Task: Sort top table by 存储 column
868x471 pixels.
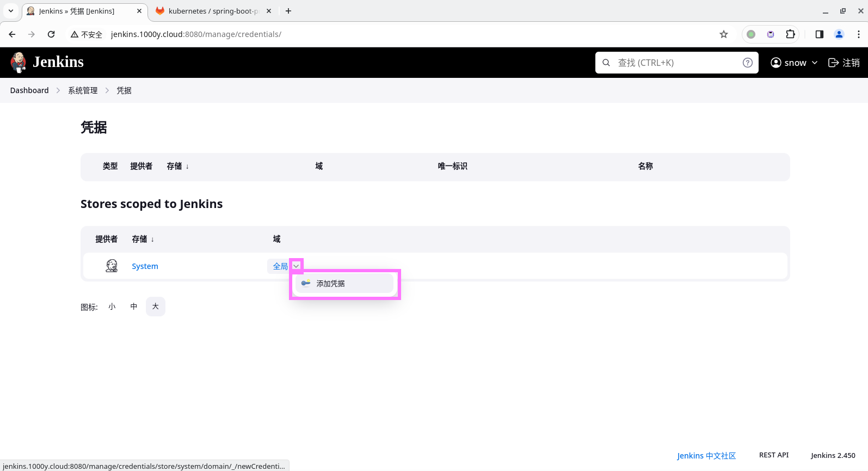Action: [177, 166]
